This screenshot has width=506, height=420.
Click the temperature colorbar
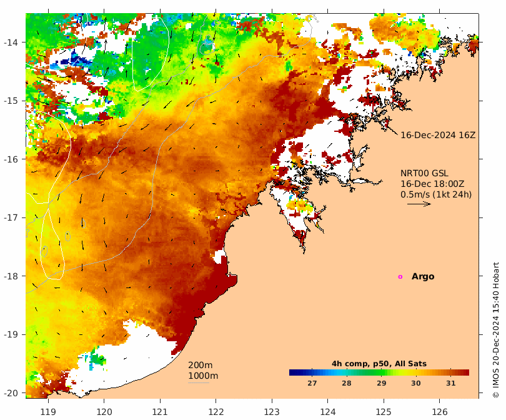(379, 372)
